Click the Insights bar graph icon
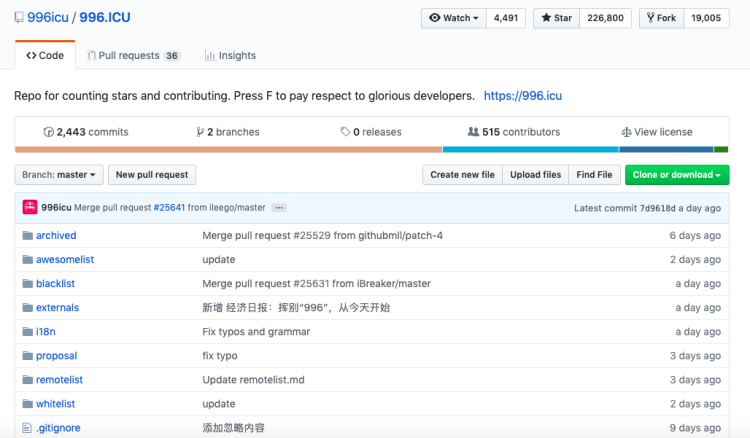 pos(210,55)
